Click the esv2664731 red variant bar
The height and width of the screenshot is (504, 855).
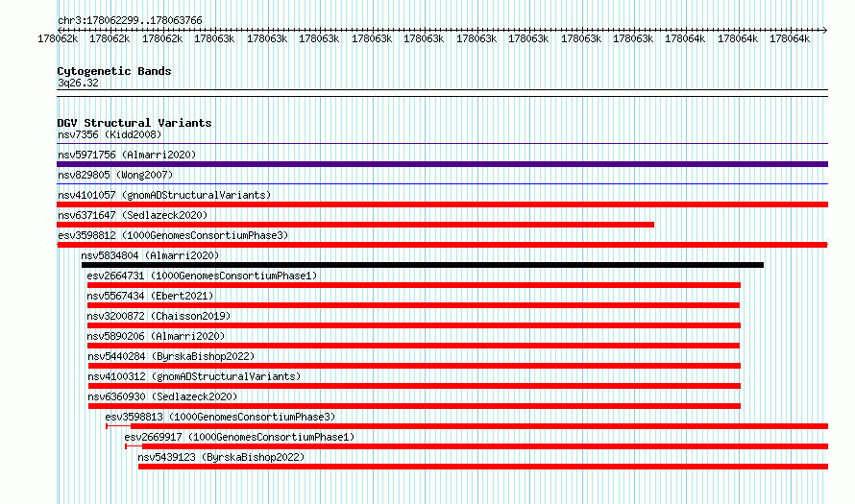pyautogui.click(x=414, y=285)
